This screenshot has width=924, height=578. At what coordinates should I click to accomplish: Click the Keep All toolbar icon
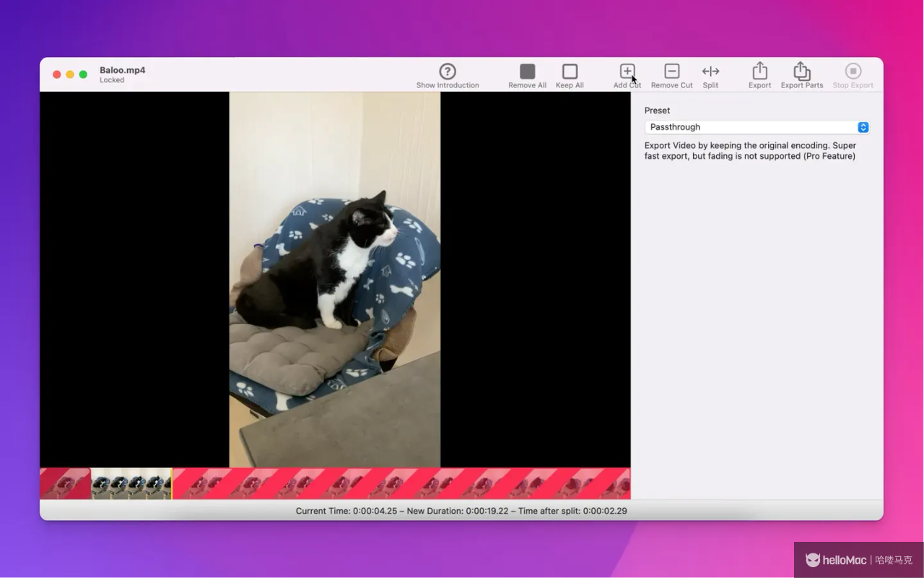coord(570,72)
